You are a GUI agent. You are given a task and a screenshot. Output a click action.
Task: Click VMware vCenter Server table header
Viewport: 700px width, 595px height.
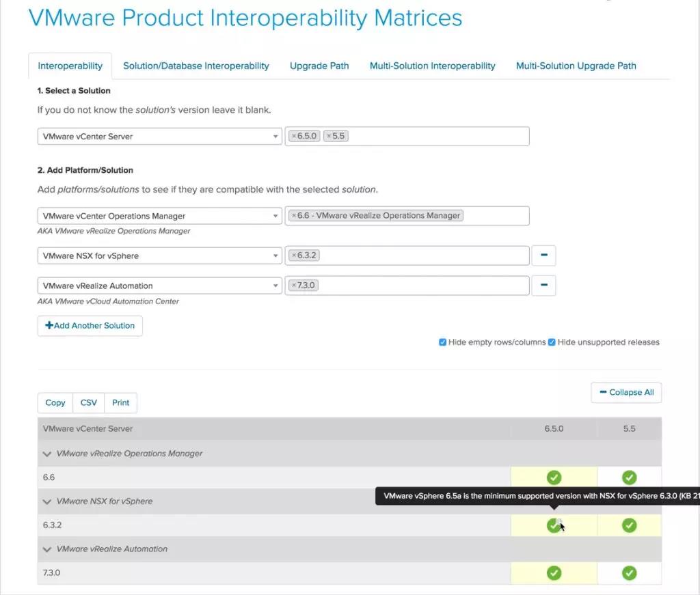point(87,428)
